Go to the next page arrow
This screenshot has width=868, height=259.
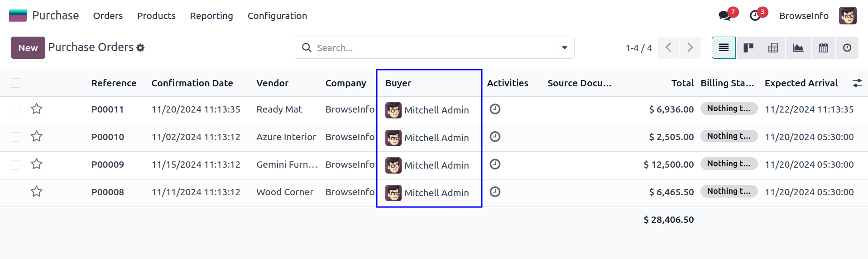pyautogui.click(x=690, y=48)
